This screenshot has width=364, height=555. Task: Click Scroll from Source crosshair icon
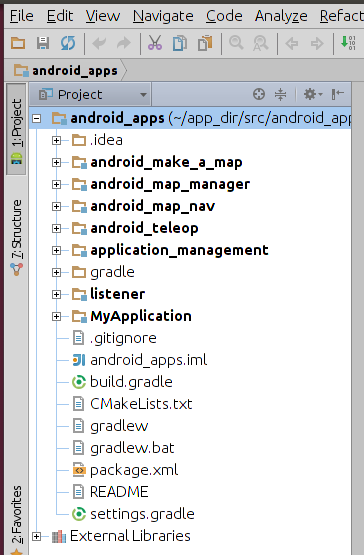point(259,94)
